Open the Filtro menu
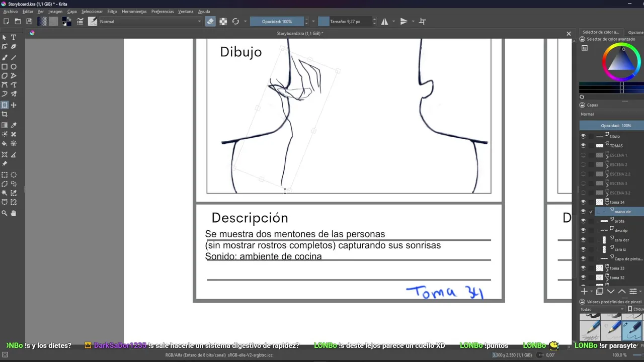Viewport: 644px width, 362px height. click(x=112, y=12)
